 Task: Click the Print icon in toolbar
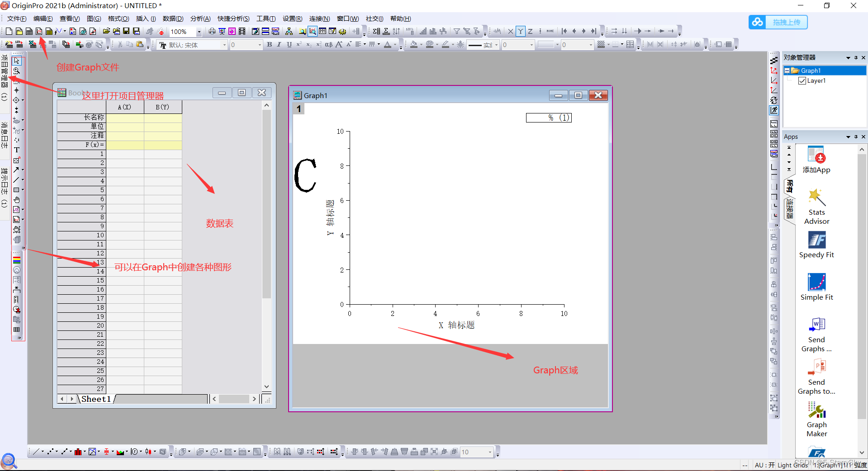[x=212, y=31]
